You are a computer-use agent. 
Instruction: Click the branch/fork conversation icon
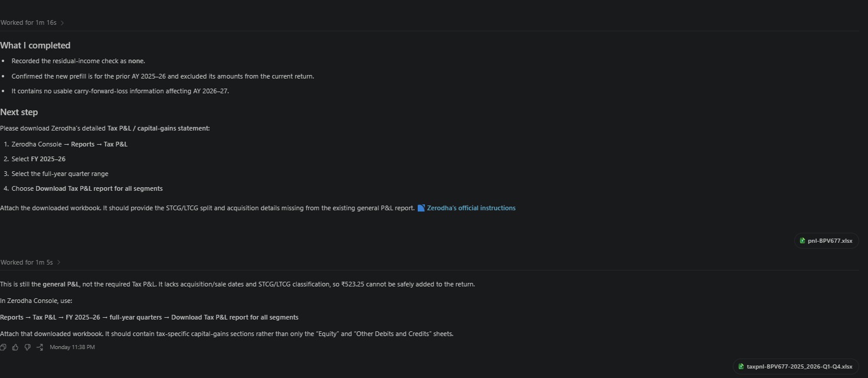40,347
